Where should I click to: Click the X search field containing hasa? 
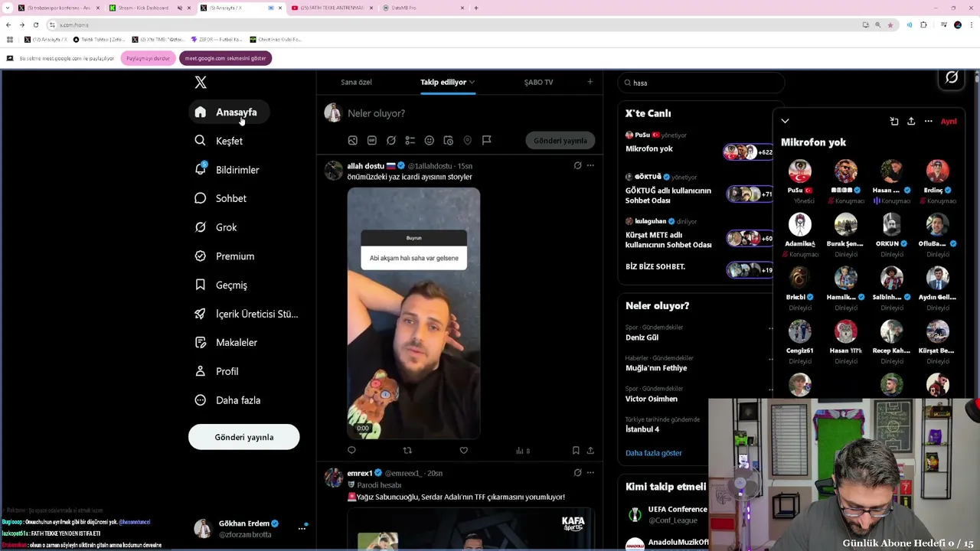pos(701,83)
